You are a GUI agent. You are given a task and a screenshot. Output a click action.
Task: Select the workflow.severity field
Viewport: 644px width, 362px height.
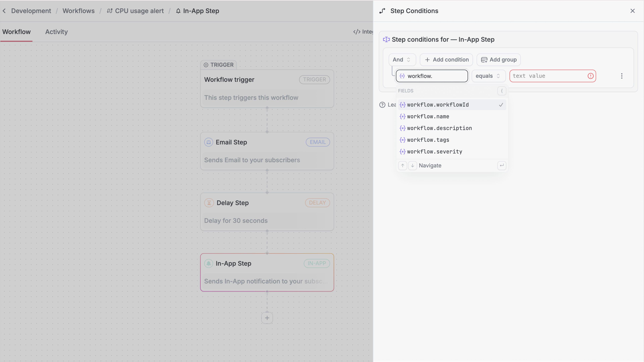pyautogui.click(x=434, y=151)
